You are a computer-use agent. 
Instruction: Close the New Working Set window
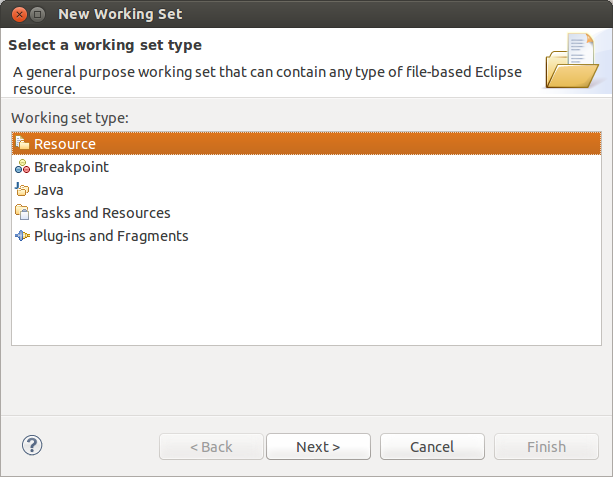pyautogui.click(x=19, y=14)
